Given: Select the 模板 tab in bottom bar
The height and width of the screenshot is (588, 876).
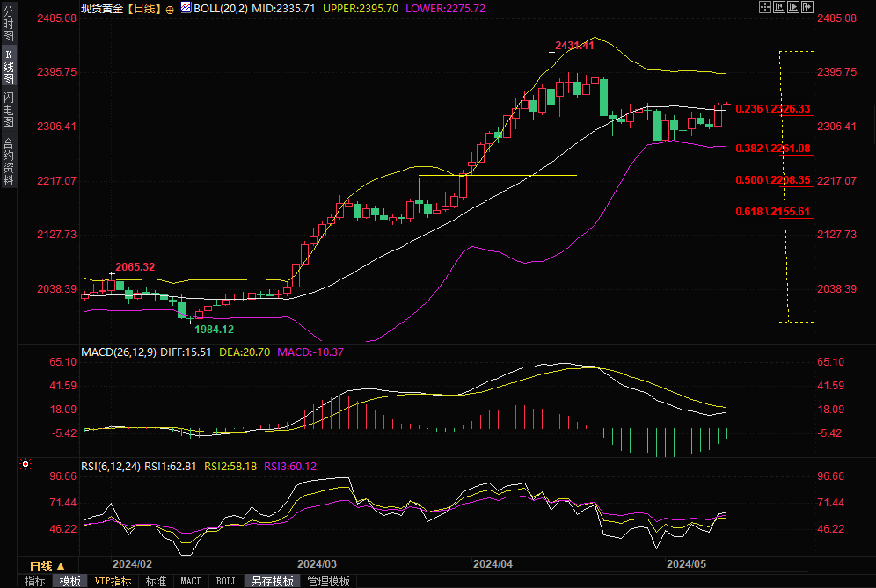Looking at the screenshot, I should (70, 581).
